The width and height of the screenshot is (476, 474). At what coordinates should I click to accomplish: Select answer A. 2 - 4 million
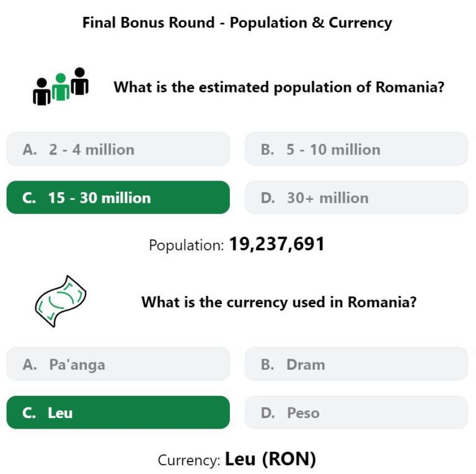(x=118, y=149)
